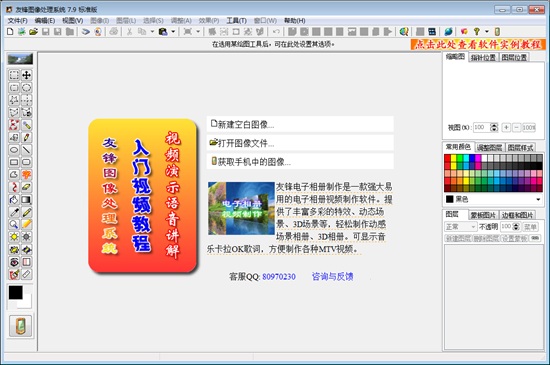The height and width of the screenshot is (365, 550).
Task: Select the dashed rectangular selection tool
Action: pos(14,75)
